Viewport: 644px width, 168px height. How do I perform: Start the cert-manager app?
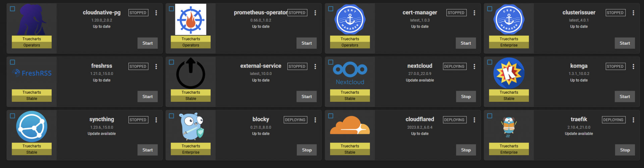coord(466,43)
